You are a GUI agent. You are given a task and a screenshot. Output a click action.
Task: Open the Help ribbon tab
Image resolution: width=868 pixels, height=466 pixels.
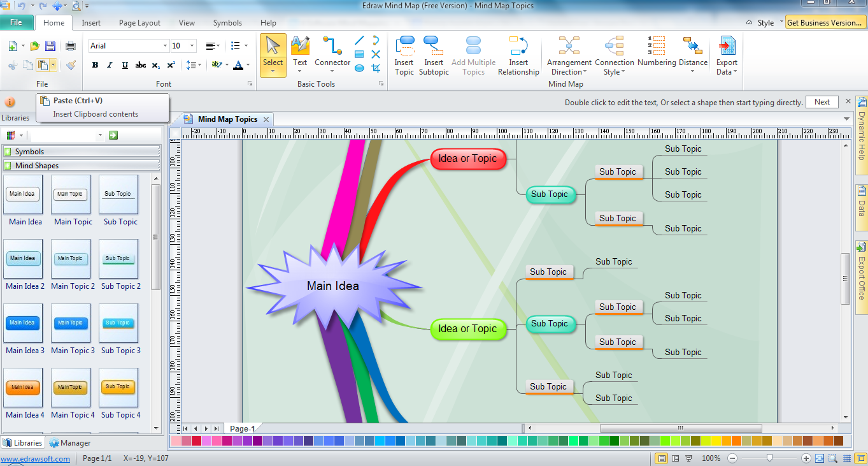point(268,23)
